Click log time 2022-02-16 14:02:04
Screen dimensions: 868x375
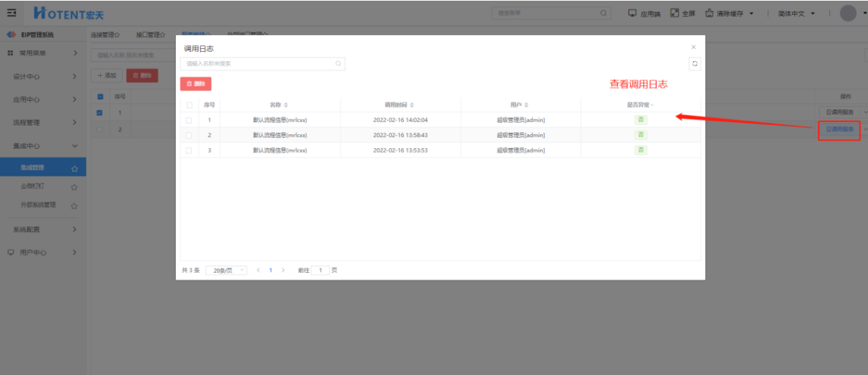400,120
